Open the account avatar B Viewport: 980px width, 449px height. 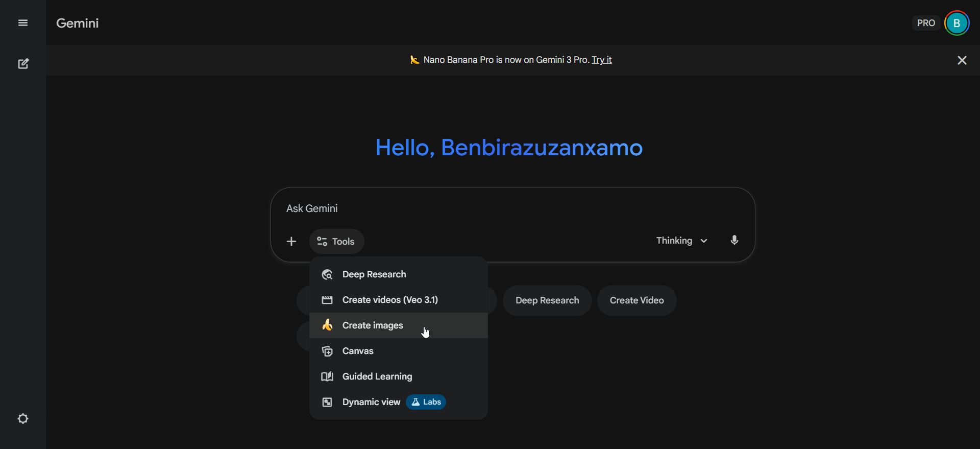pyautogui.click(x=957, y=23)
